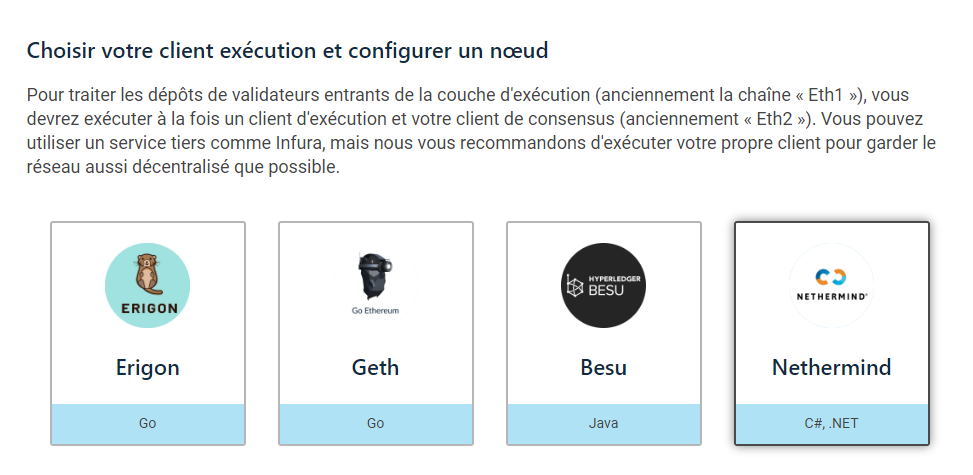Click the "Go Ethereum" caption below gopher
This screenshot has height=475, width=973.
point(375,311)
